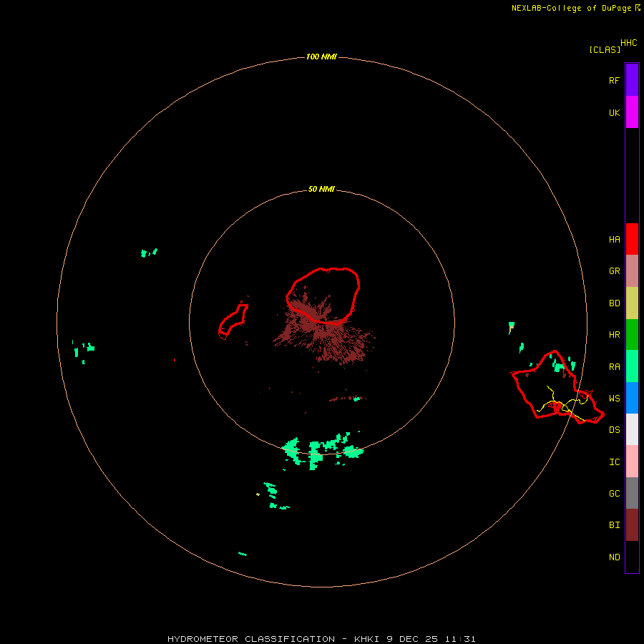Click the 50 NMI range ring label
This screenshot has width=644, height=644.
coord(321,189)
